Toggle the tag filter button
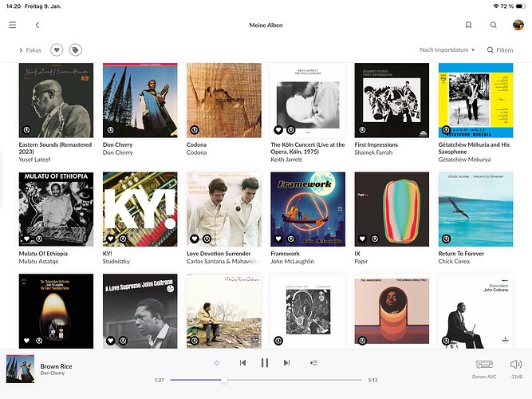The width and height of the screenshot is (532, 399). coord(76,49)
